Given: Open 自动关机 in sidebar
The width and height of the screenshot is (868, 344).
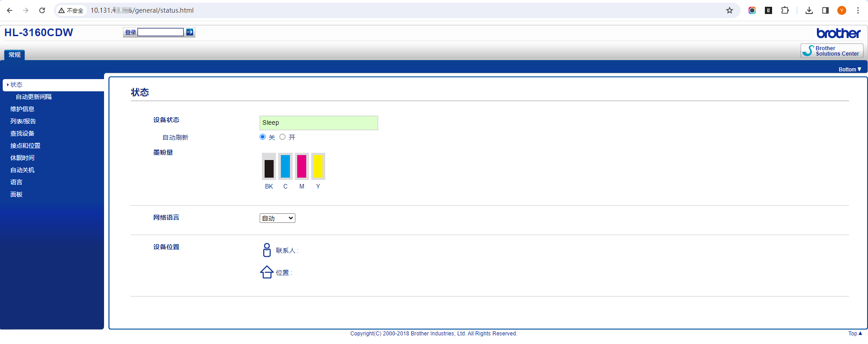Looking at the screenshot, I should (x=22, y=170).
